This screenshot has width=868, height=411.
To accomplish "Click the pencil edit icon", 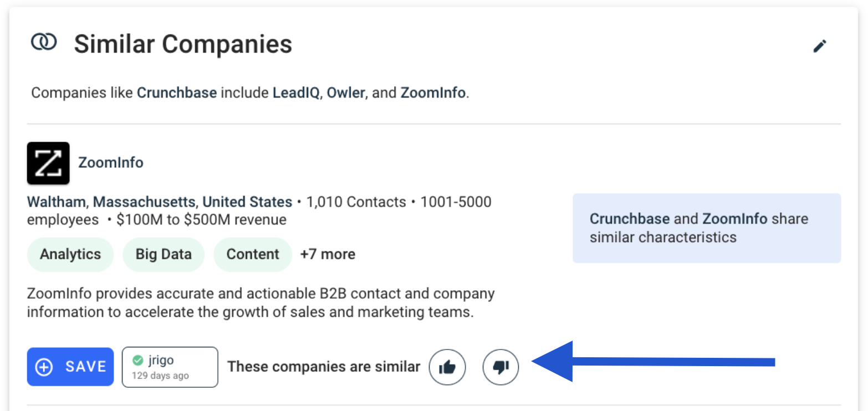I will 819,46.
